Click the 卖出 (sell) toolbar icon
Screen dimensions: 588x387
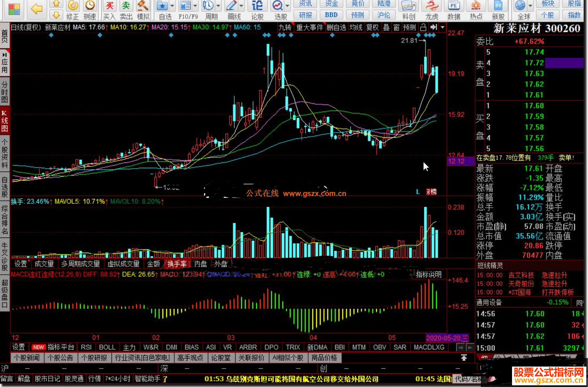[126, 6]
